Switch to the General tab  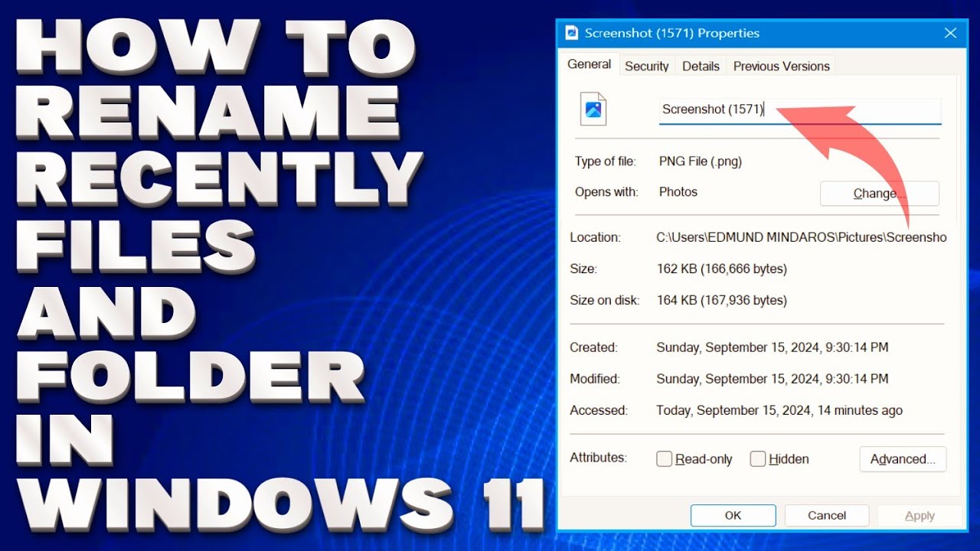pyautogui.click(x=589, y=64)
